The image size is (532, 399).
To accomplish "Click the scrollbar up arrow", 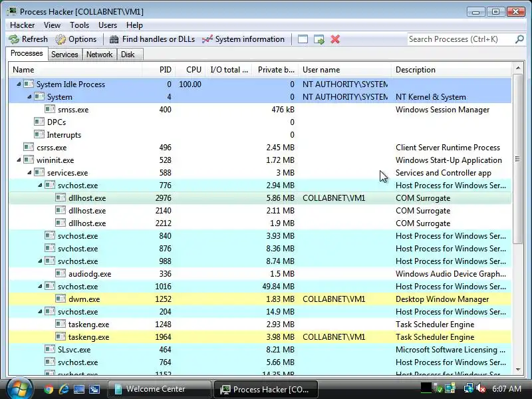I will (x=518, y=68).
